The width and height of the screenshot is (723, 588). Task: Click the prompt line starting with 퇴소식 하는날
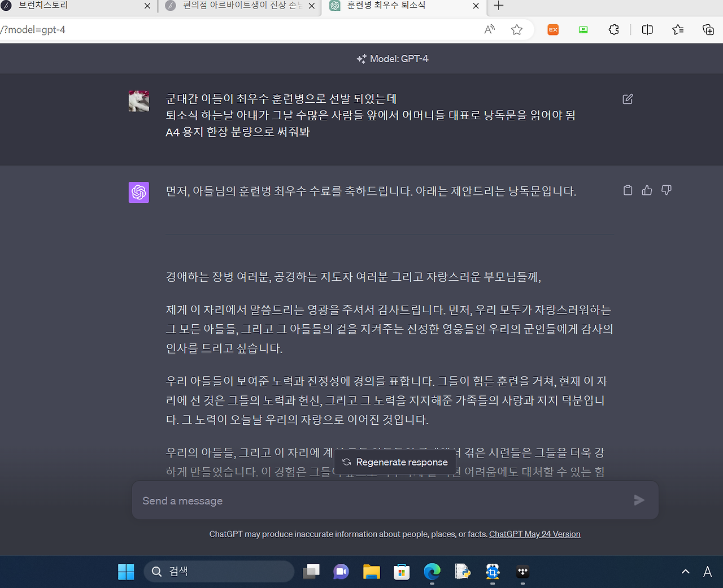[x=371, y=115]
